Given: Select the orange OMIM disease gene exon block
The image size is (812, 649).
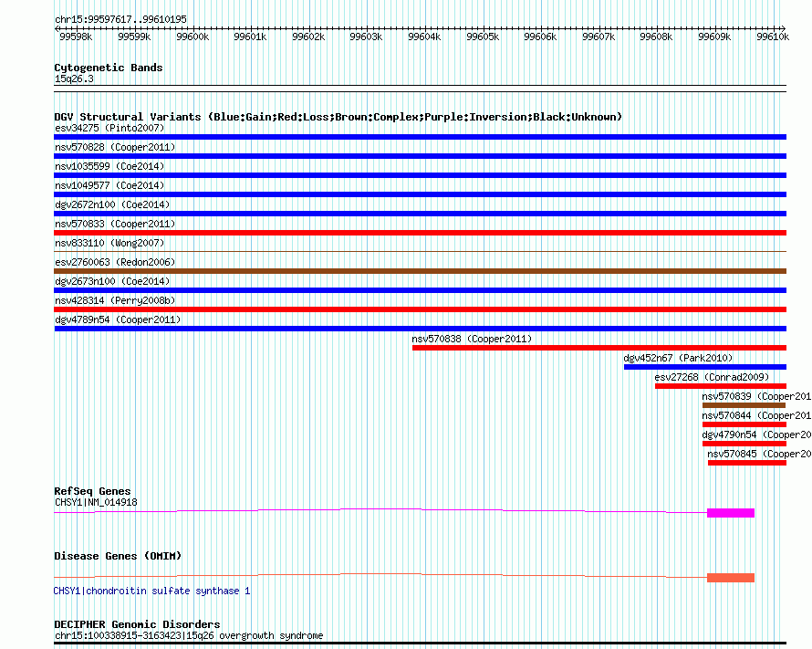Looking at the screenshot, I should [x=730, y=577].
